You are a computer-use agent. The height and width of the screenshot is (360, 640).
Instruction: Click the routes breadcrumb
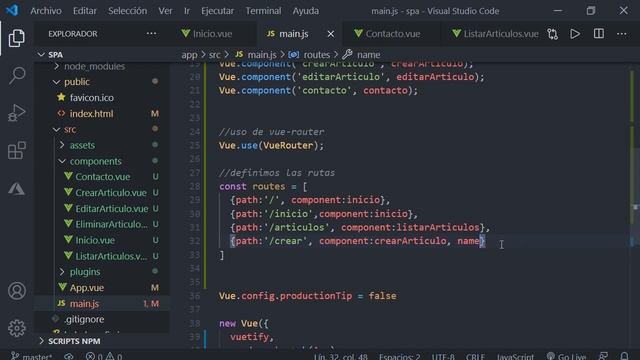[316, 55]
